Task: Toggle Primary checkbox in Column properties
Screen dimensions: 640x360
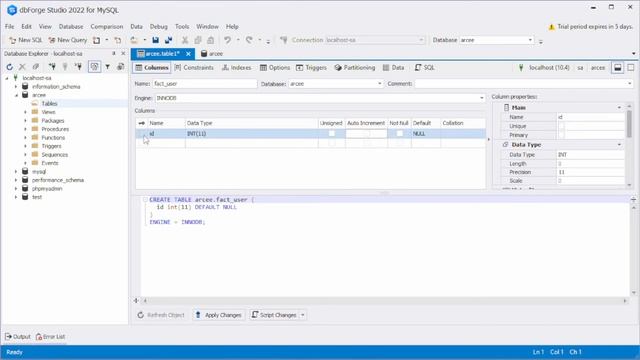Action: (x=561, y=135)
